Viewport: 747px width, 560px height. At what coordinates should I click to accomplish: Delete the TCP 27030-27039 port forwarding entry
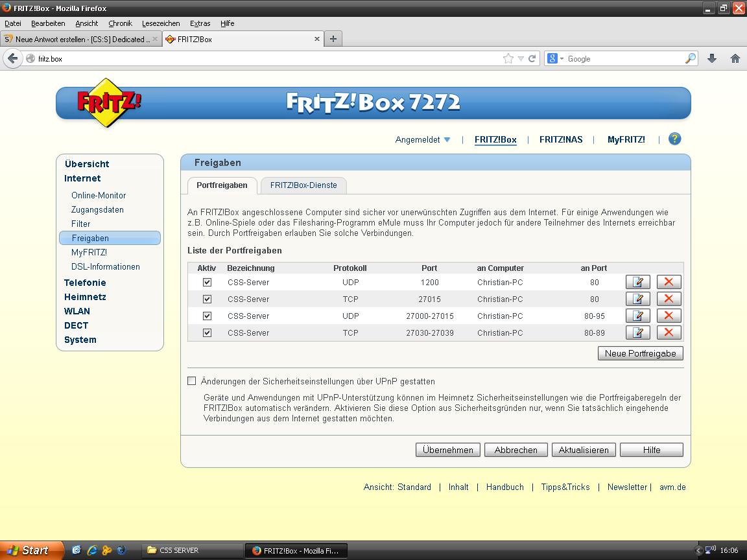coord(669,332)
